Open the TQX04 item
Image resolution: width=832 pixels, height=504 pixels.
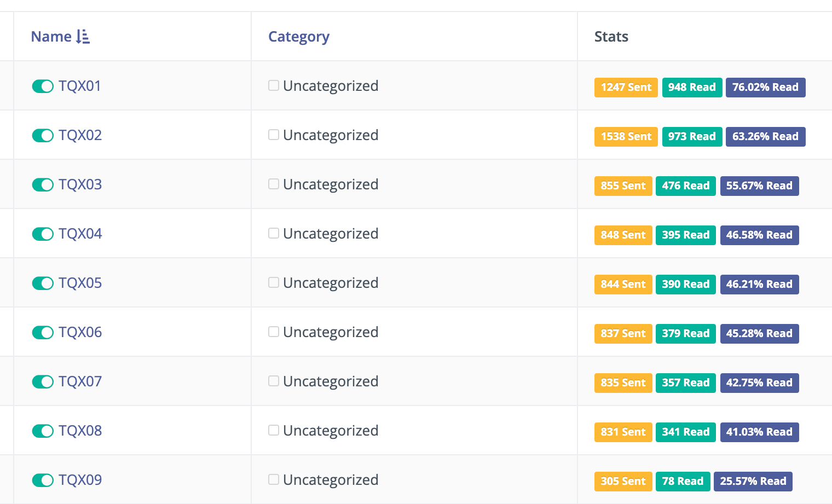pos(80,234)
